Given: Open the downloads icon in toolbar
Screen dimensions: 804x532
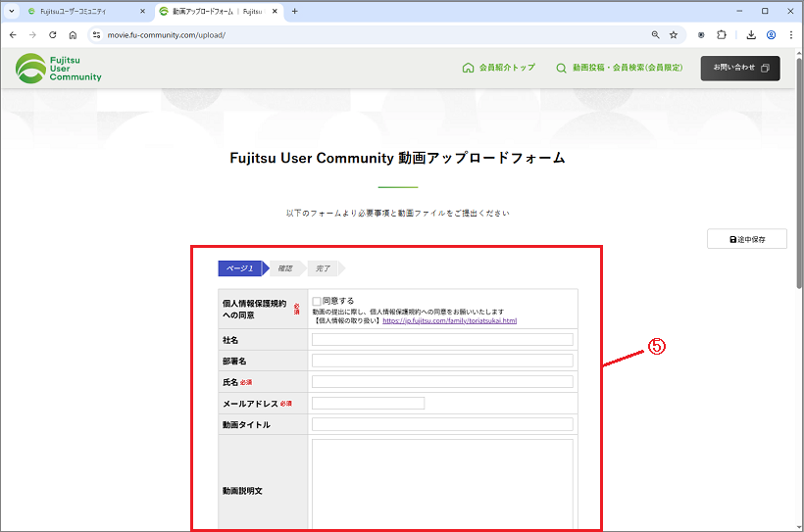Looking at the screenshot, I should (x=751, y=35).
